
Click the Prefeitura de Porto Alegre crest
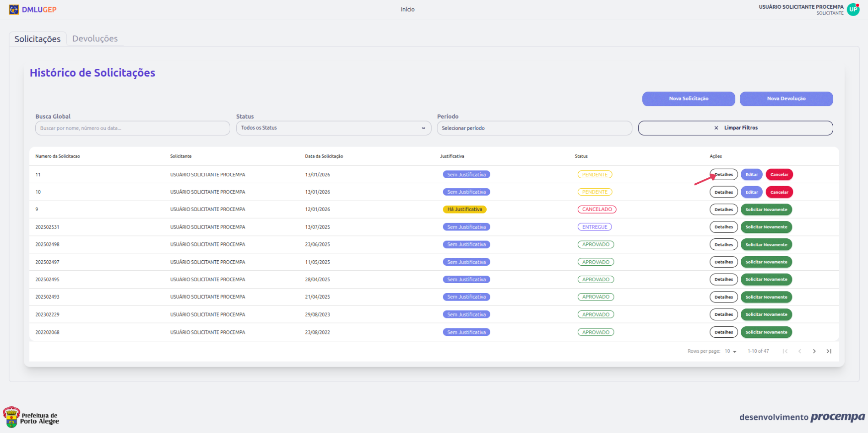pyautogui.click(x=11, y=417)
